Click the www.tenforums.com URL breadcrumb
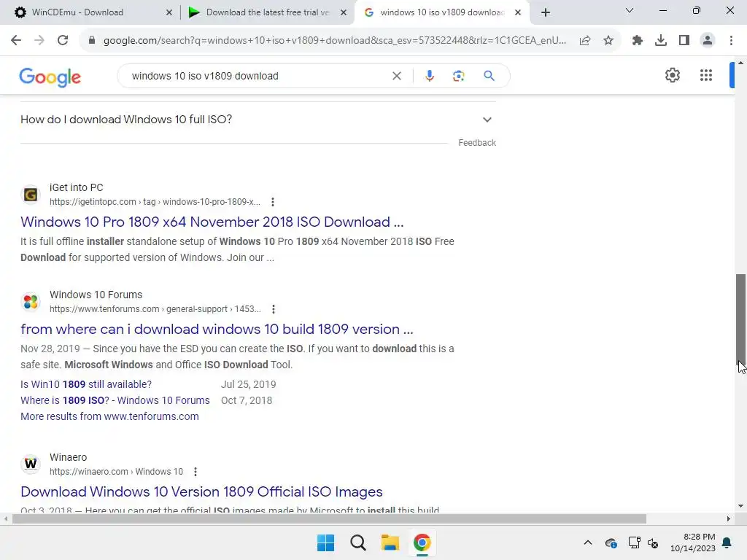The height and width of the screenshot is (560, 747). [155, 309]
